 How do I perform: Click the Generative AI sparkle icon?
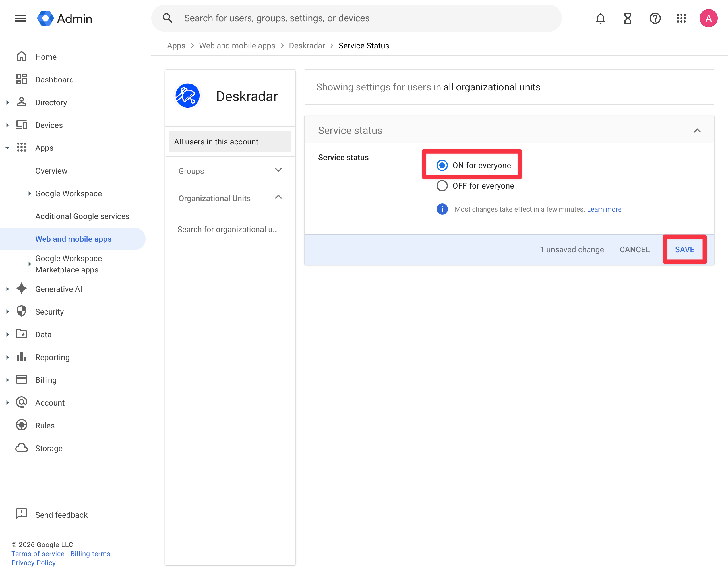(22, 289)
